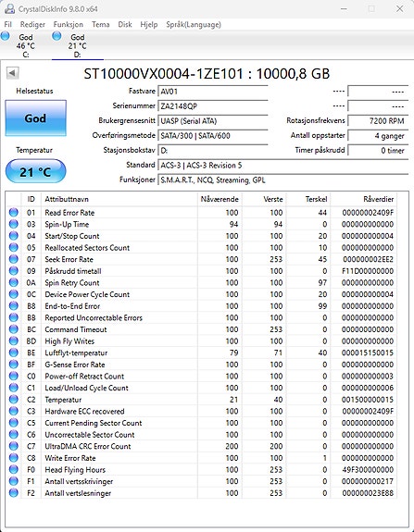Select the Antall vertslesninger row
414x532 pixels.
(201, 493)
